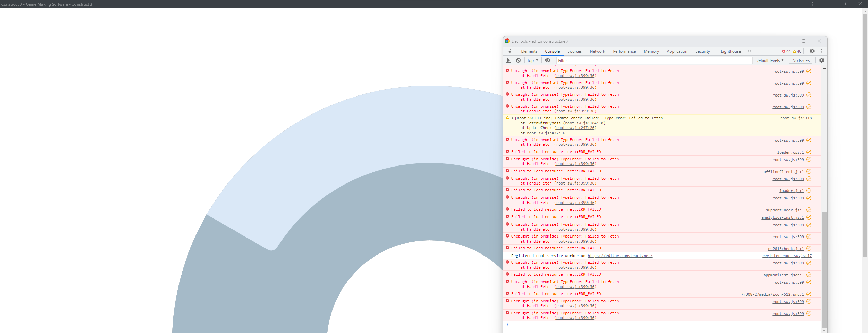Open the top execution context dropdown
The image size is (868, 333).
tap(532, 60)
